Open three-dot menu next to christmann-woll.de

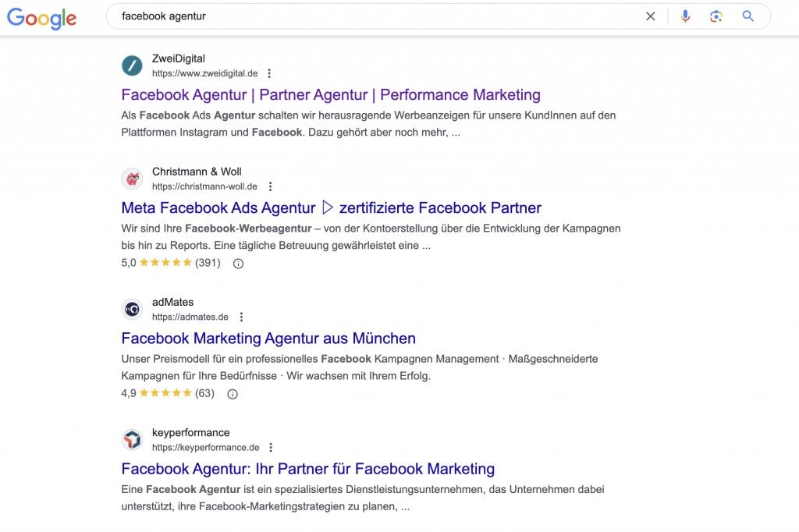click(x=270, y=186)
